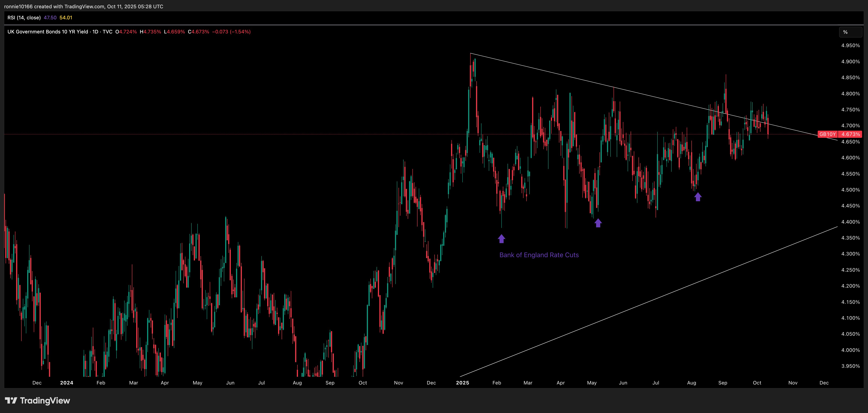Click the TradingView logo at bottom left
Screen dimensions: 868x413
pos(37,401)
